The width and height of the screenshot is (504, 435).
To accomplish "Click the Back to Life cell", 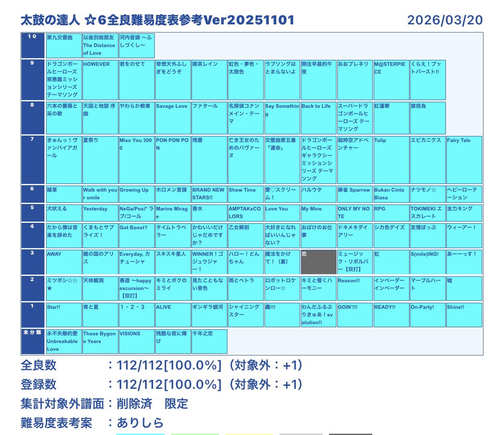I will pyautogui.click(x=318, y=118).
